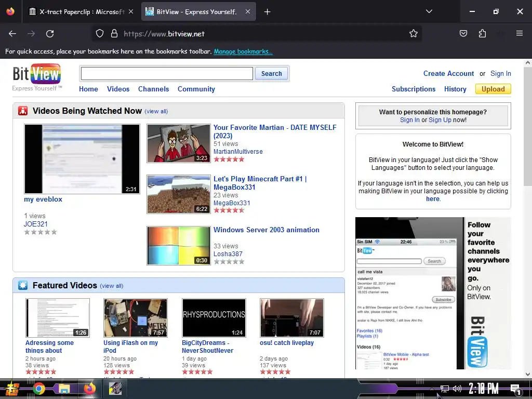
Task: Click the volume speaker tray icon
Action: click(457, 389)
